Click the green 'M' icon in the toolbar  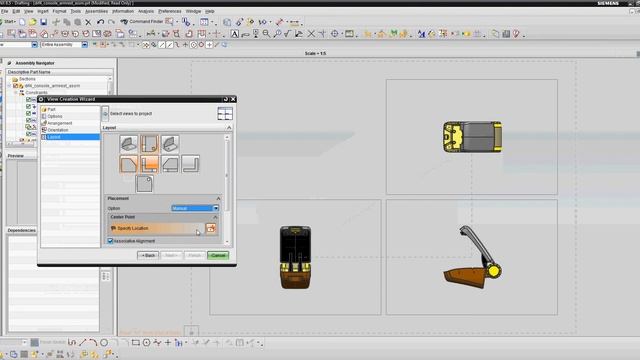click(x=393, y=34)
